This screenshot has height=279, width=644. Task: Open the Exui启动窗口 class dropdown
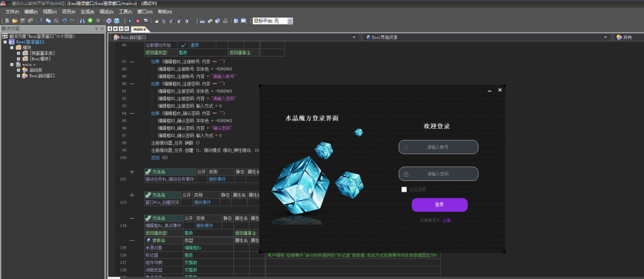pos(354,37)
